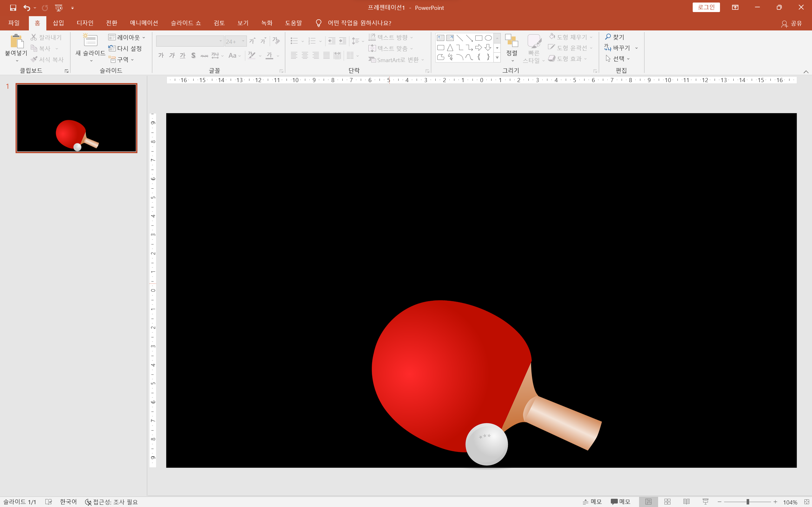The height and width of the screenshot is (507, 812).
Task: Toggle Normal view button in status bar
Action: [648, 502]
